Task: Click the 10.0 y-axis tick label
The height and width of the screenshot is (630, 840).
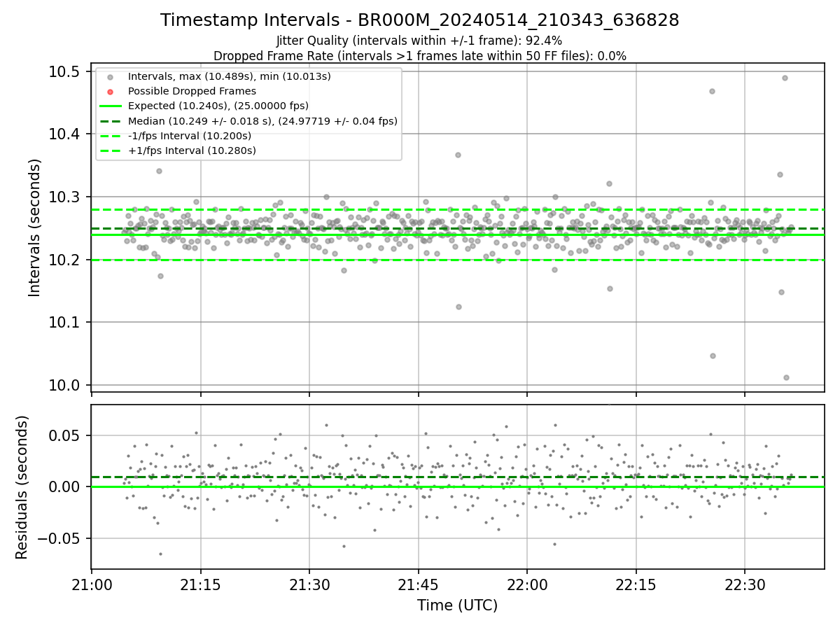Action: (x=64, y=385)
